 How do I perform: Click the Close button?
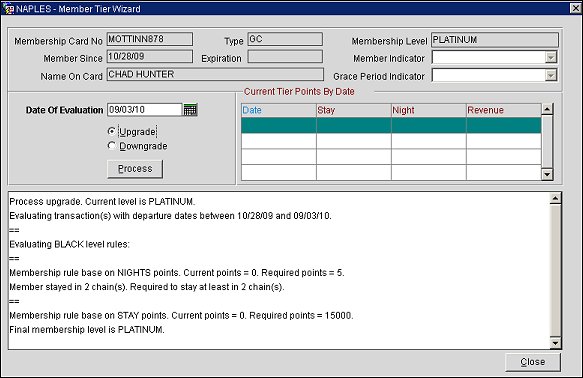tap(533, 362)
